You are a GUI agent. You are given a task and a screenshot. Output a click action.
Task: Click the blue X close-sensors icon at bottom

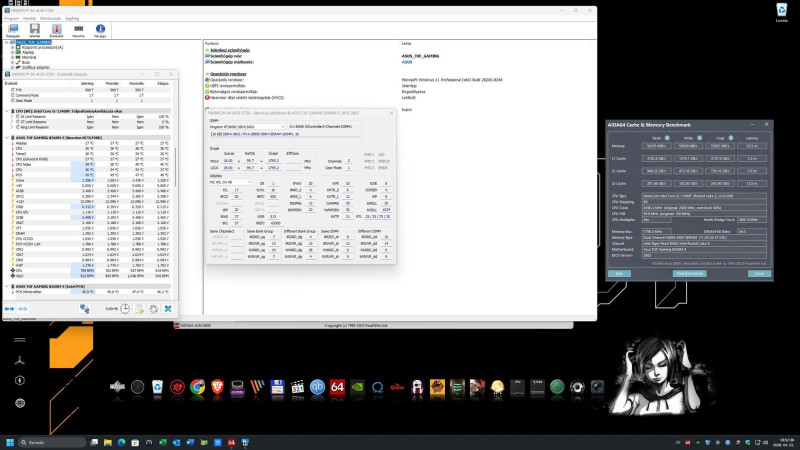coord(168,309)
